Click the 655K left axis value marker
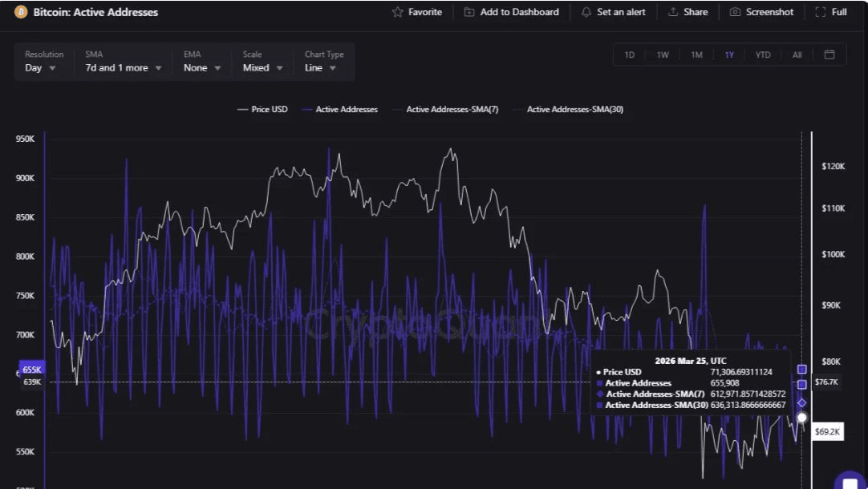 31,370
